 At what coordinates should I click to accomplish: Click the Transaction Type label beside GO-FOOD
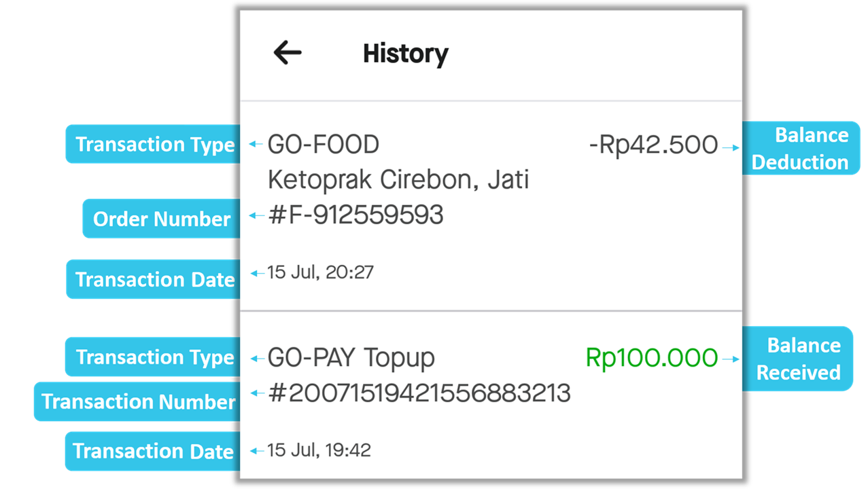tap(154, 145)
